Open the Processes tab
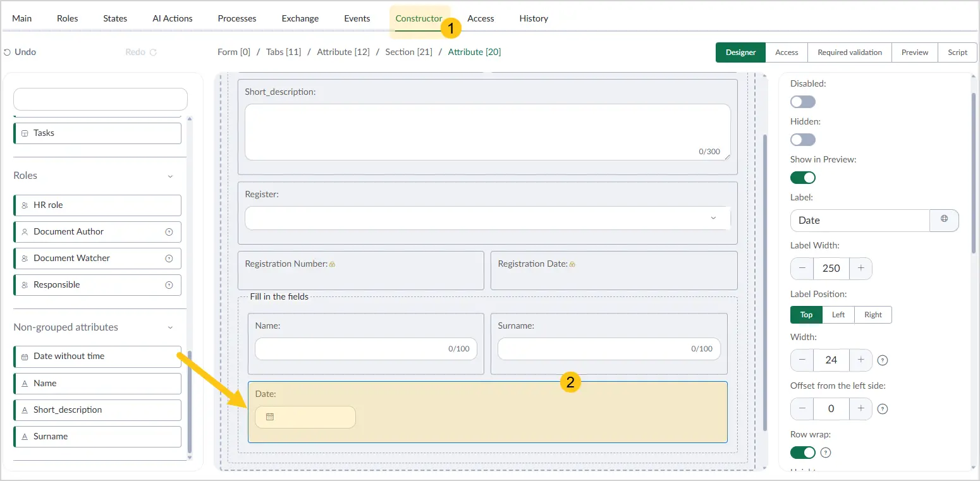The image size is (980, 481). [237, 18]
